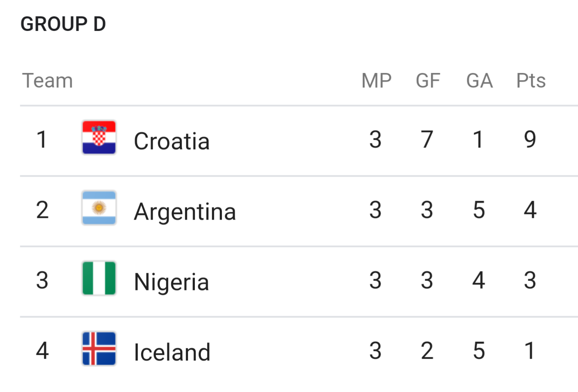The image size is (578, 392).
Task: Click Croatia's 9 points value
Action: (530, 139)
